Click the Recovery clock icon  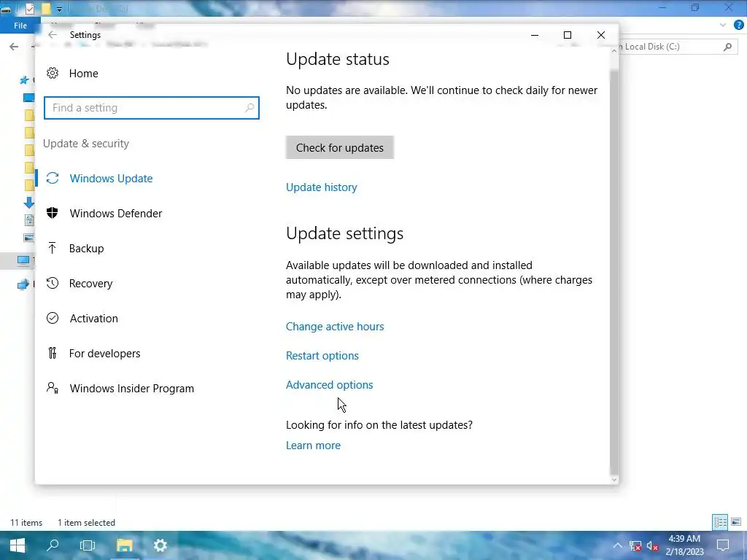click(53, 283)
